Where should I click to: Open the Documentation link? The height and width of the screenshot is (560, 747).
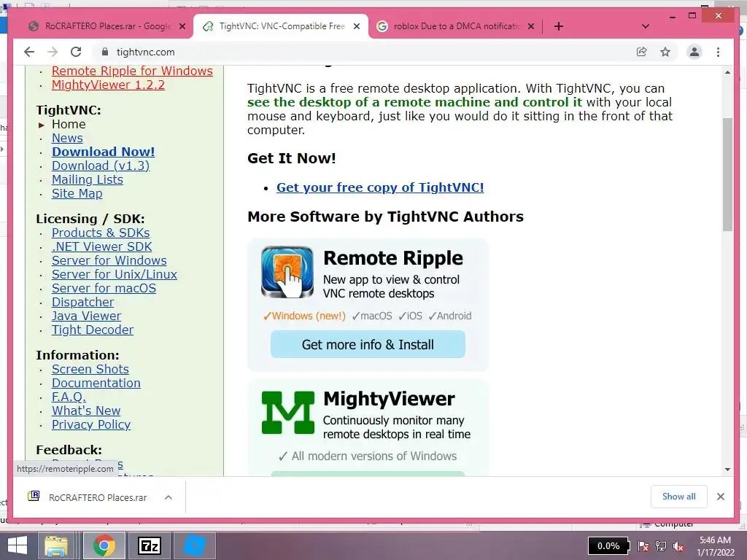coord(96,383)
